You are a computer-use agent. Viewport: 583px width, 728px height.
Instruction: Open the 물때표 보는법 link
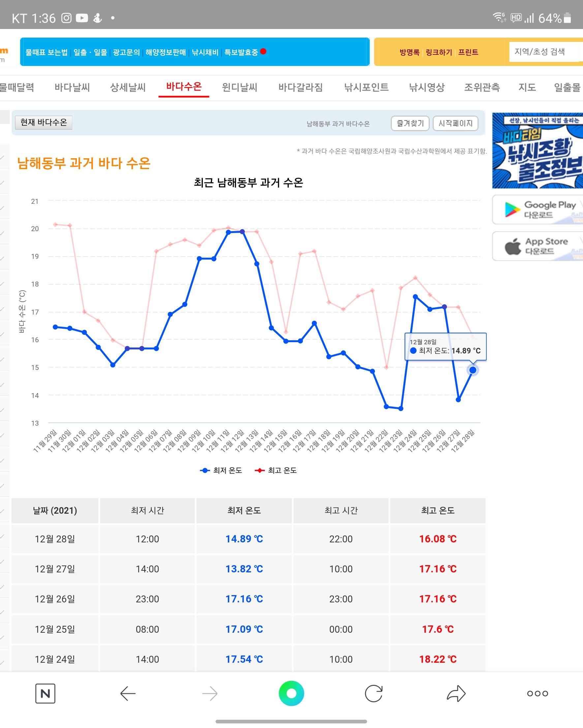point(46,52)
